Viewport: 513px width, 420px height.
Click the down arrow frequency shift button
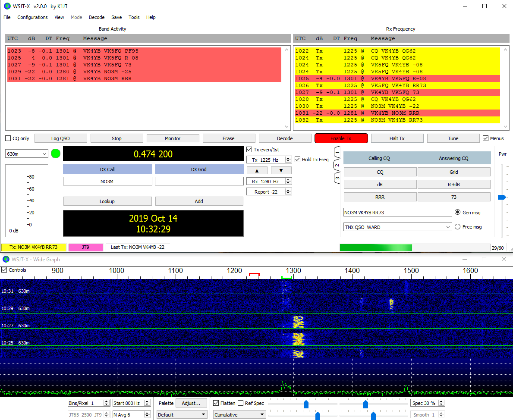point(281,170)
